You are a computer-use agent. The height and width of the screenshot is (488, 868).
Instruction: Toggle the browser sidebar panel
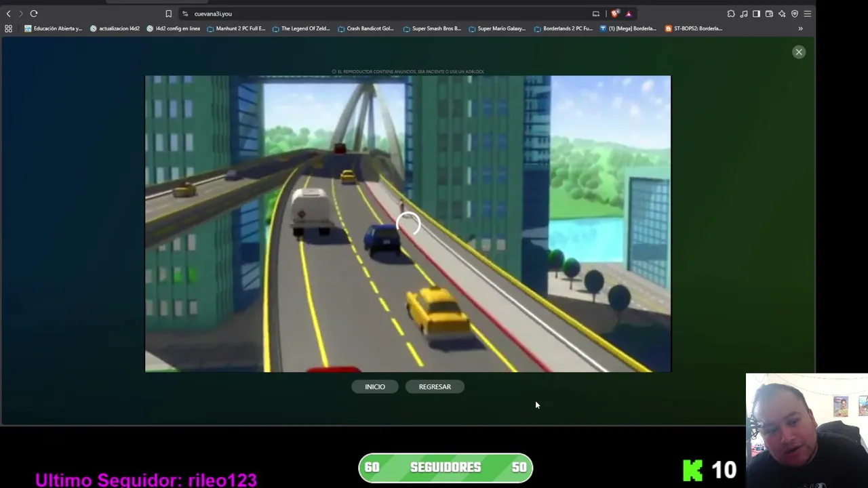757,14
